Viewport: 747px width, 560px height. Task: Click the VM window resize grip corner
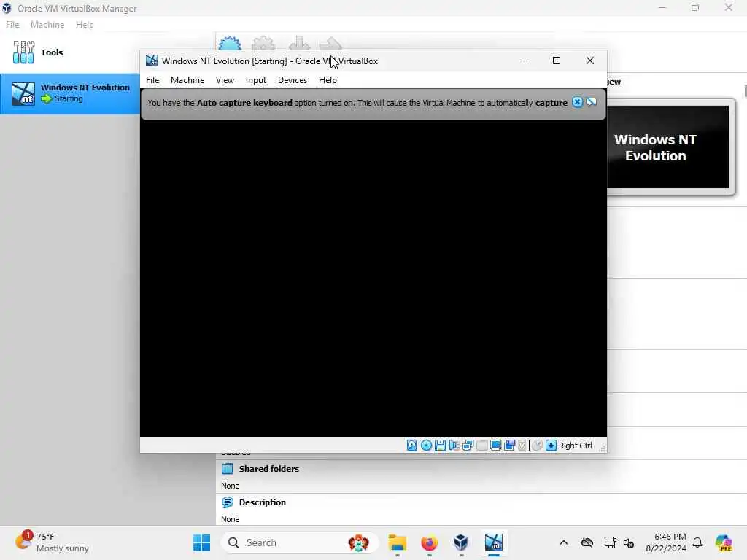tap(602, 448)
